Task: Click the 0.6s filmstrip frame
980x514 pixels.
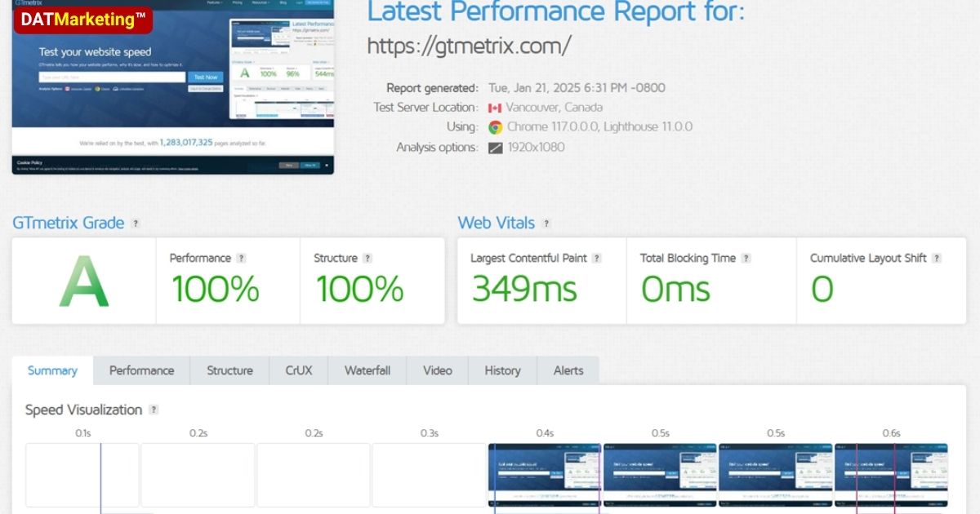Action: [891, 475]
